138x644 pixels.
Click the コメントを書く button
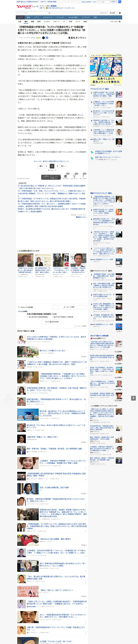coord(69,307)
